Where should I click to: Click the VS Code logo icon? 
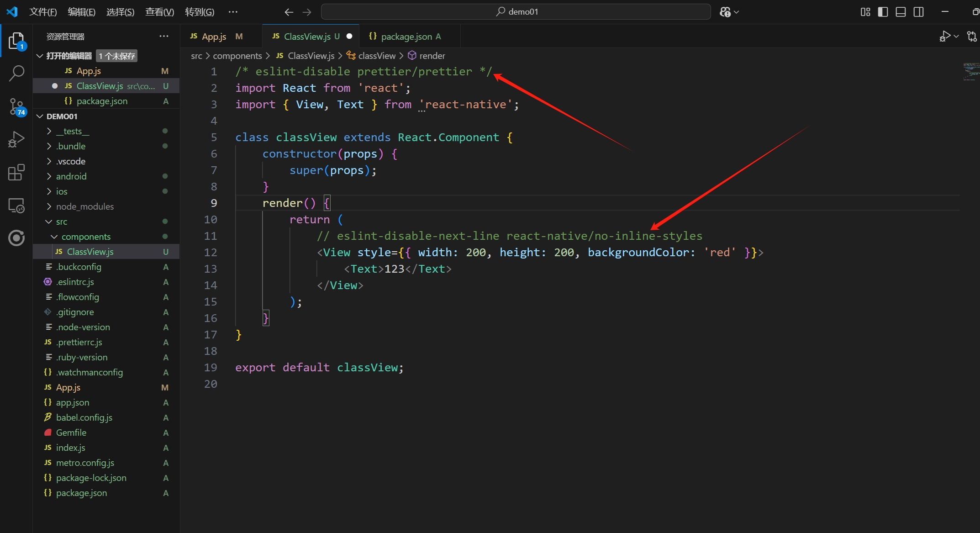click(12, 12)
